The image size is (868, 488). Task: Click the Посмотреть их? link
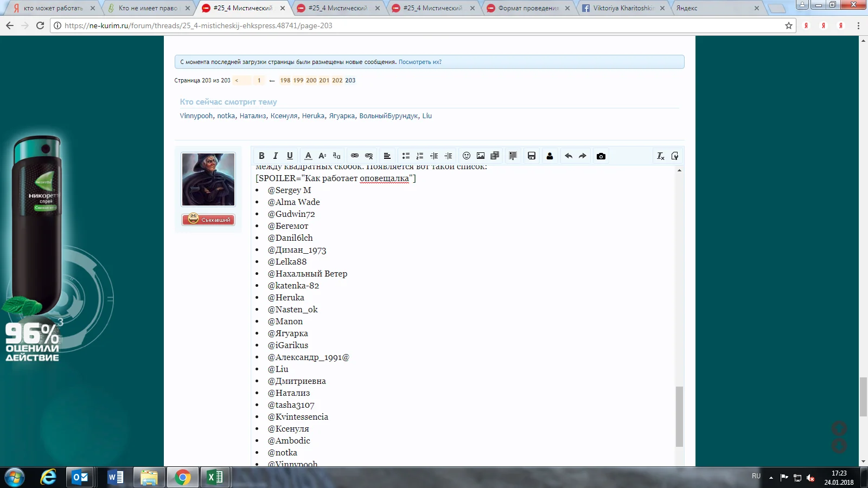[x=420, y=62]
